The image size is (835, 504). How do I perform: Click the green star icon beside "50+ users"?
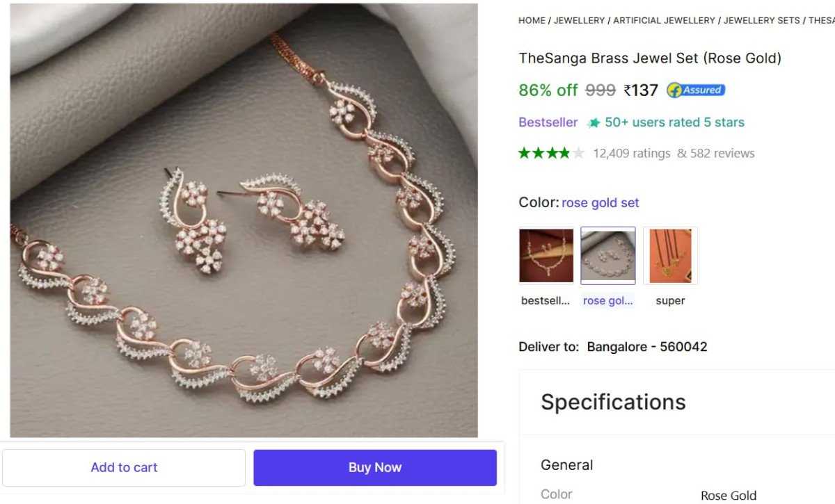click(x=594, y=123)
